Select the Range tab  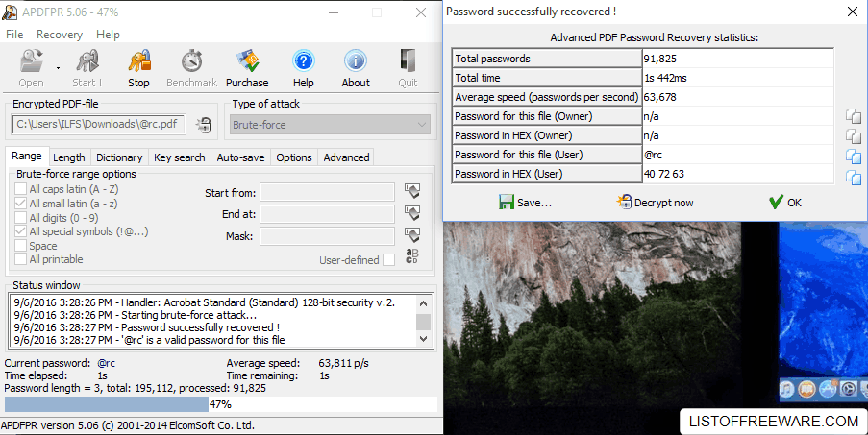click(27, 157)
